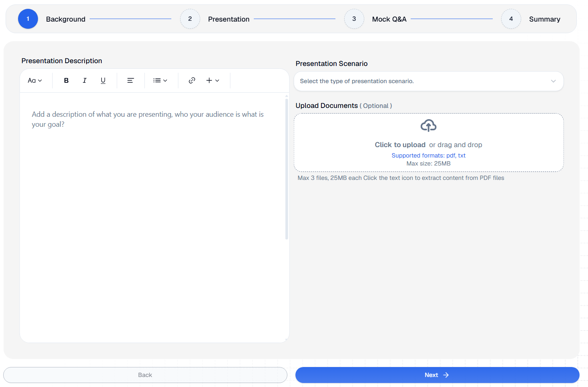
Task: Open the Presentation Scenario dropdown
Action: pos(428,81)
